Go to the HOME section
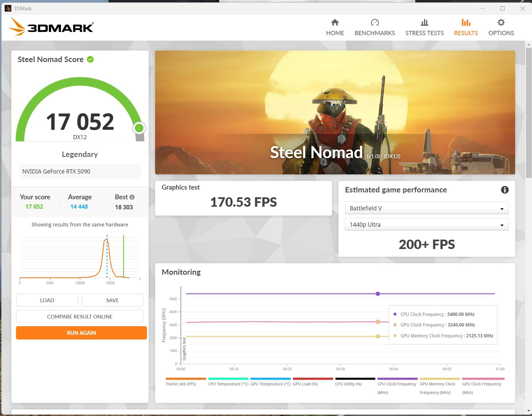Image resolution: width=532 pixels, height=416 pixels. point(335,27)
